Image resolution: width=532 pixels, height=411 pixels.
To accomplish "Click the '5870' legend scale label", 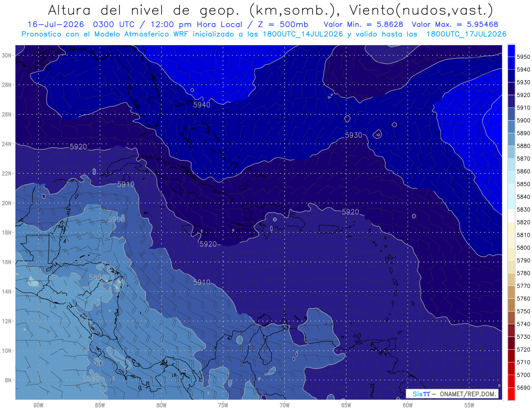I will (524, 159).
